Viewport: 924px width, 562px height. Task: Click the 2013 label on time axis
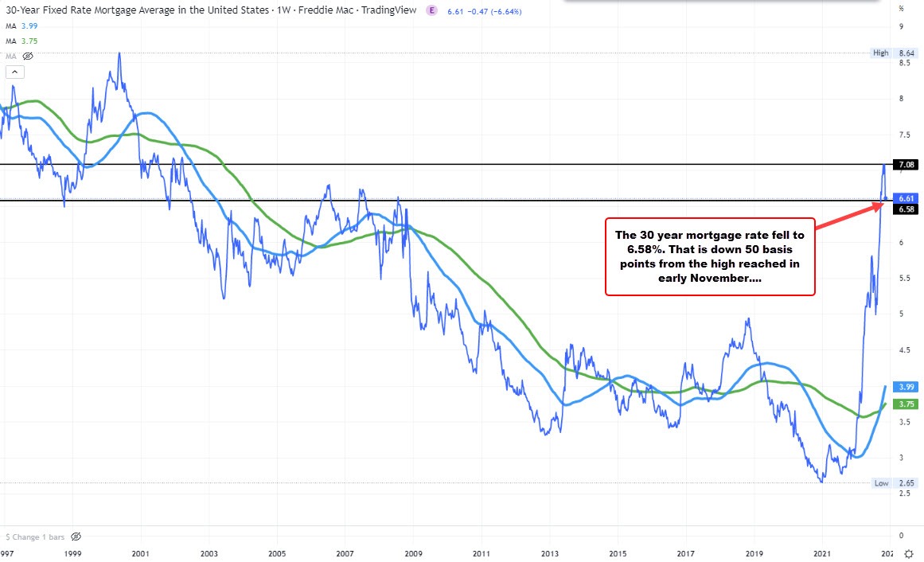click(550, 554)
